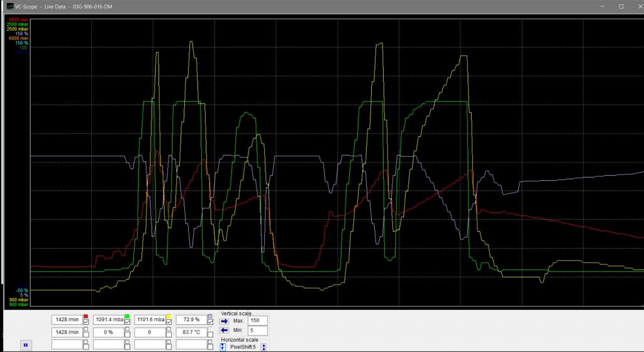
Task: Select the 1091.4 mbar value field
Action: coord(109,319)
